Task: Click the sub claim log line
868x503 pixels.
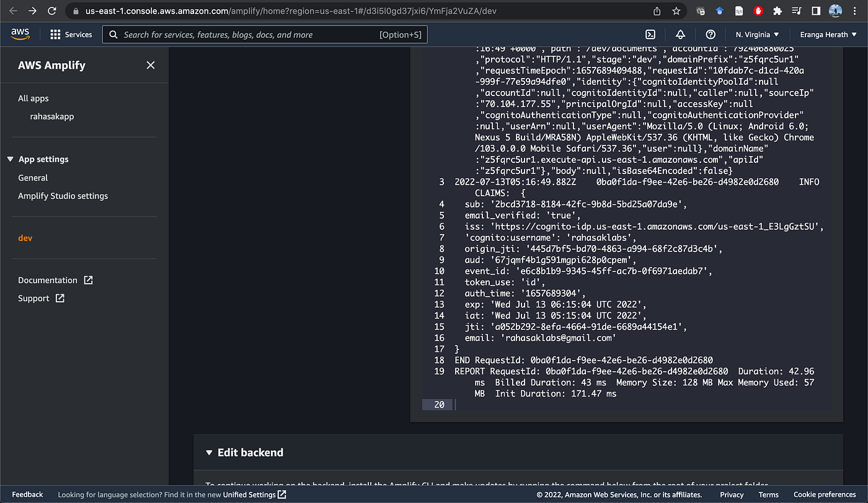Action: (576, 204)
